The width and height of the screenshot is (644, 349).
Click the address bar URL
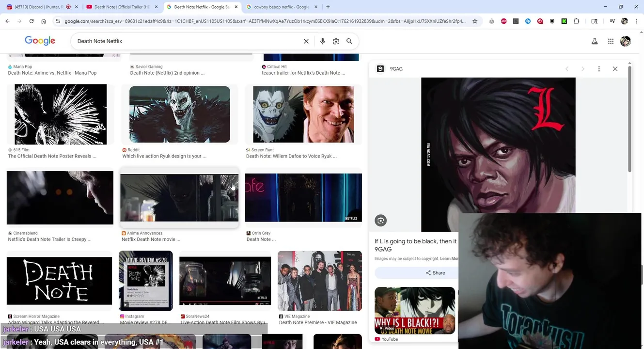pyautogui.click(x=265, y=21)
